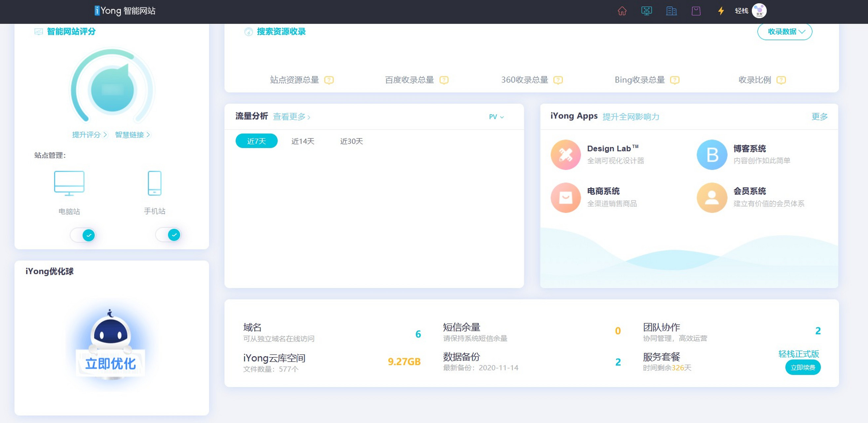Click the Design Lab title text
This screenshot has height=423, width=868.
(613, 149)
